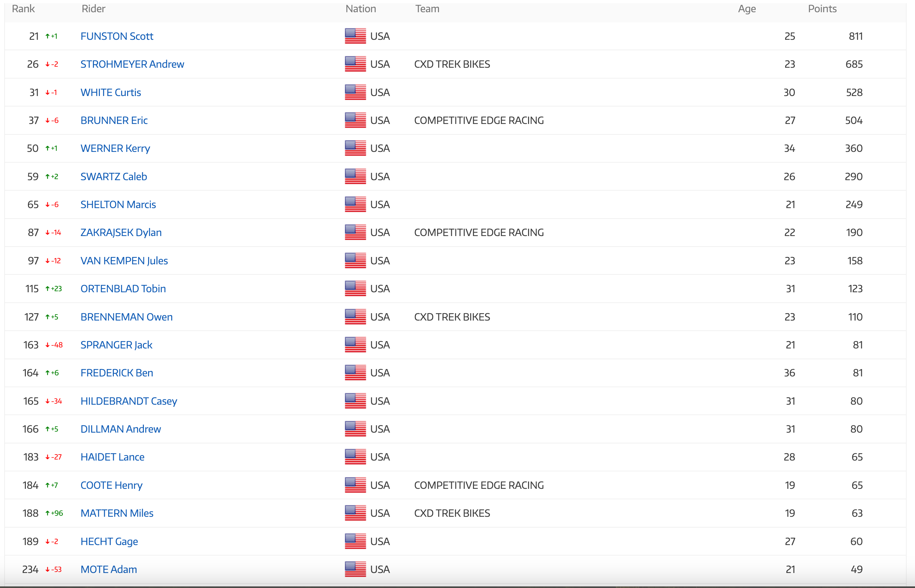This screenshot has width=915, height=588.
Task: Click the 360 points value
Action: tap(854, 148)
